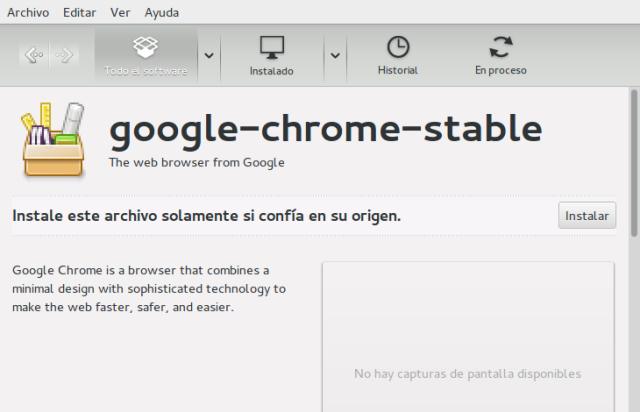Click the trust warning message text

coord(206,215)
